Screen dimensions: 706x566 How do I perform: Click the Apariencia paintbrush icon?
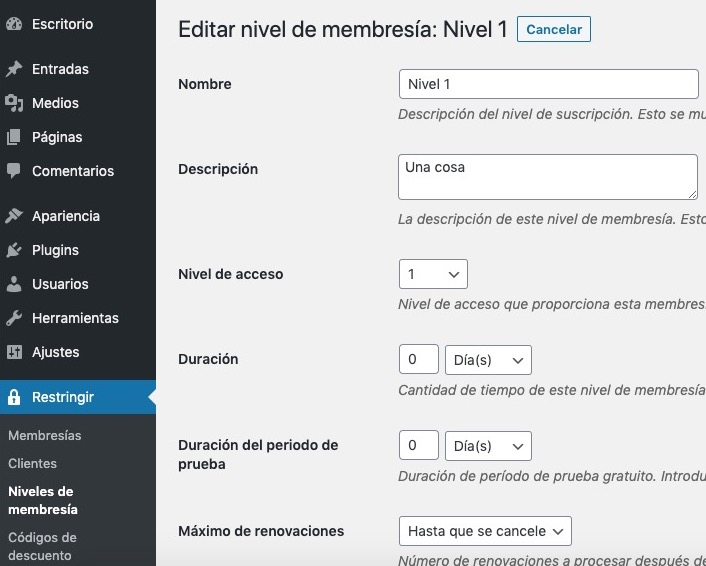click(14, 216)
